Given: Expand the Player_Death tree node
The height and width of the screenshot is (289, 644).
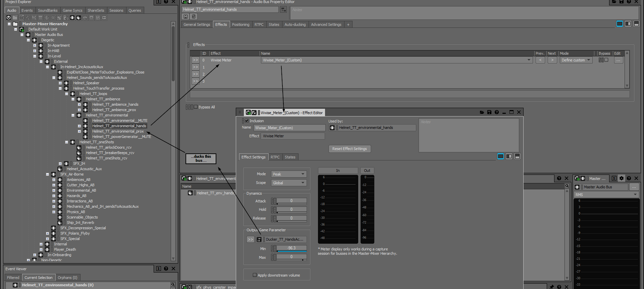Looking at the screenshot, I should coord(41,249).
